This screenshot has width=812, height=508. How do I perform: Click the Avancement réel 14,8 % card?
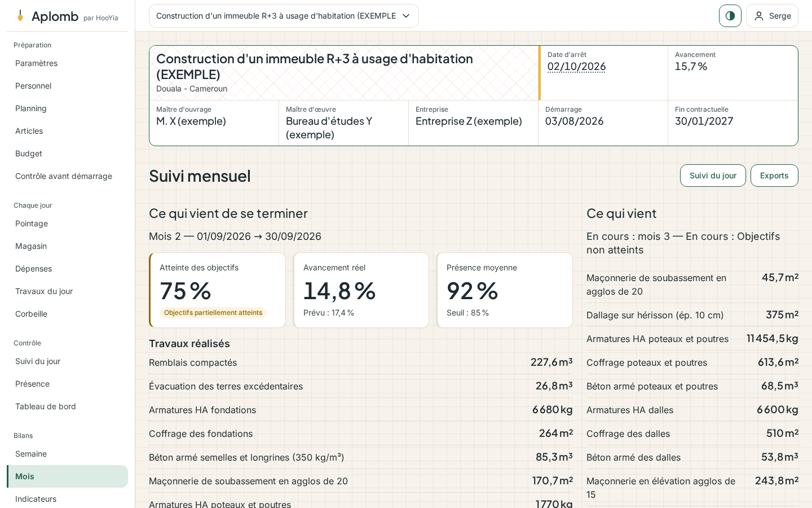click(361, 290)
